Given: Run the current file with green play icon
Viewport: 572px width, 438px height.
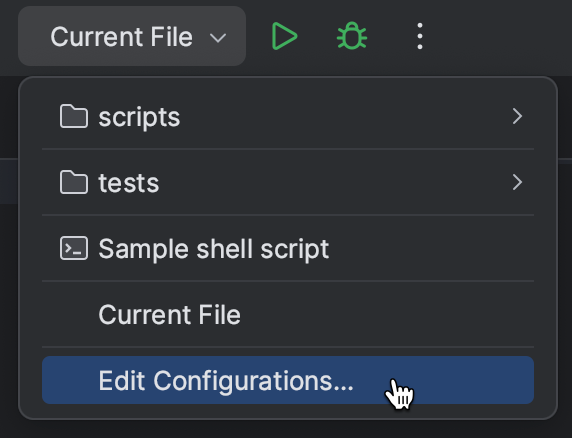Looking at the screenshot, I should (285, 36).
